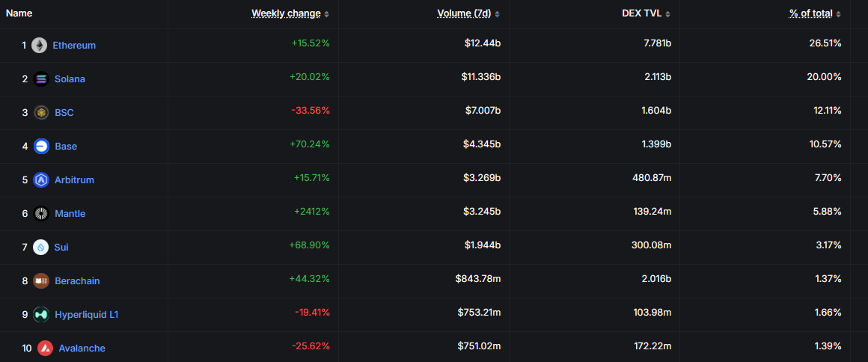Select Ethereum DEX TVL 7.781b
This screenshot has width=868, height=362.
point(656,43)
